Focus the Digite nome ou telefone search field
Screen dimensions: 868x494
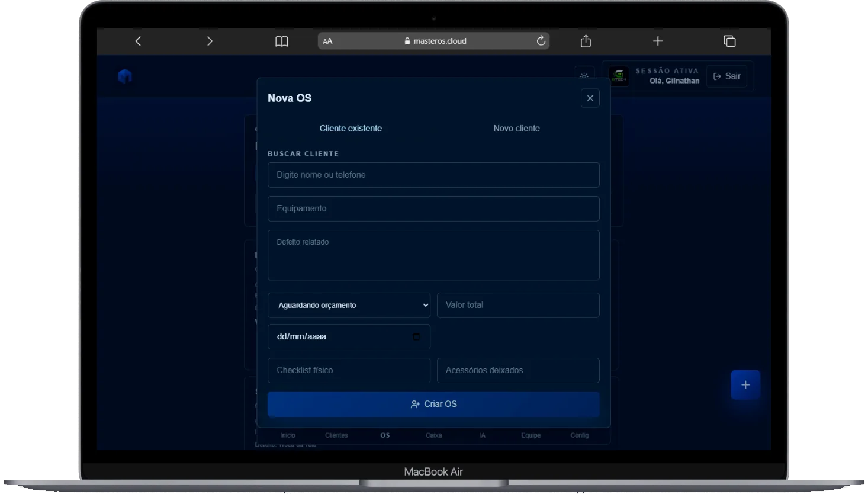433,175
